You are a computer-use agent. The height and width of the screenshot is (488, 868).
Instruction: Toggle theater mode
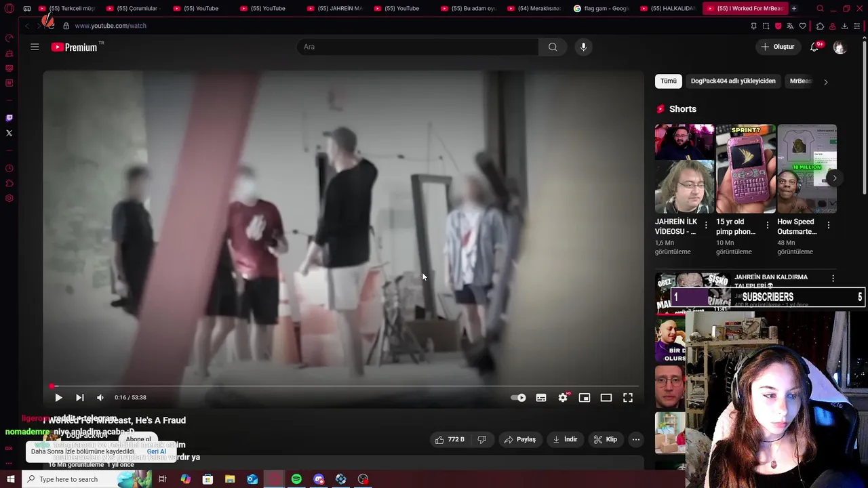tap(606, 398)
